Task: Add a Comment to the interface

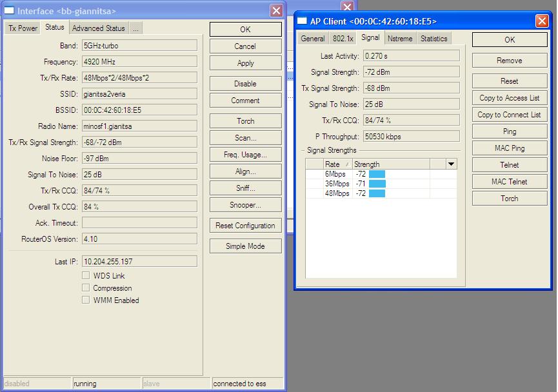Action: (x=246, y=101)
